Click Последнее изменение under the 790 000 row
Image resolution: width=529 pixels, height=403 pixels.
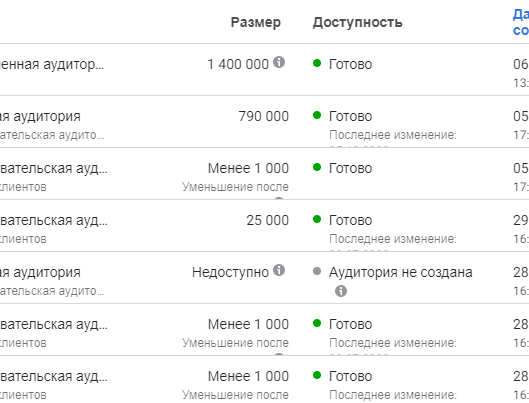[x=393, y=135]
